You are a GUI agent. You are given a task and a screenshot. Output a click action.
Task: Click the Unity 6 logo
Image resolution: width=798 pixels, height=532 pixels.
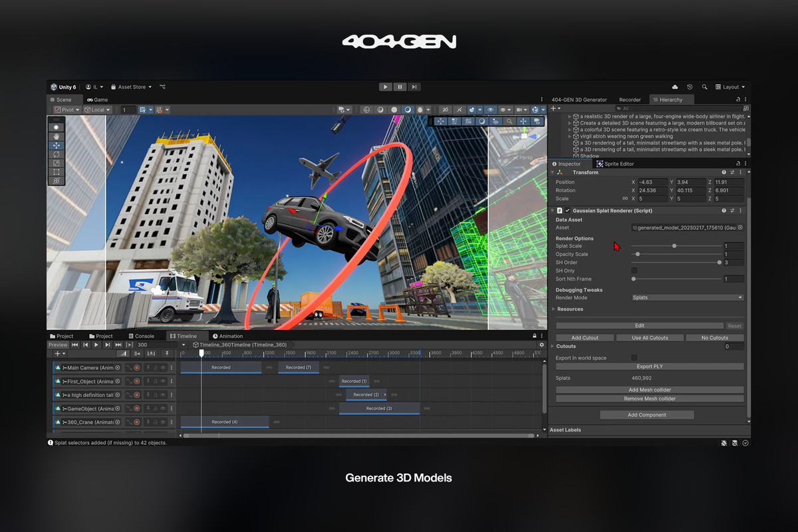coord(53,87)
